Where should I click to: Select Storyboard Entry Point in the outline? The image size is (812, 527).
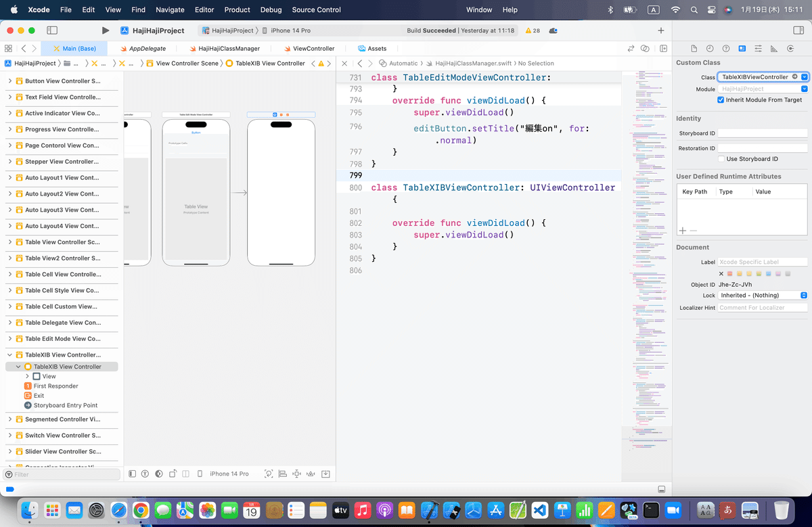pyautogui.click(x=66, y=405)
